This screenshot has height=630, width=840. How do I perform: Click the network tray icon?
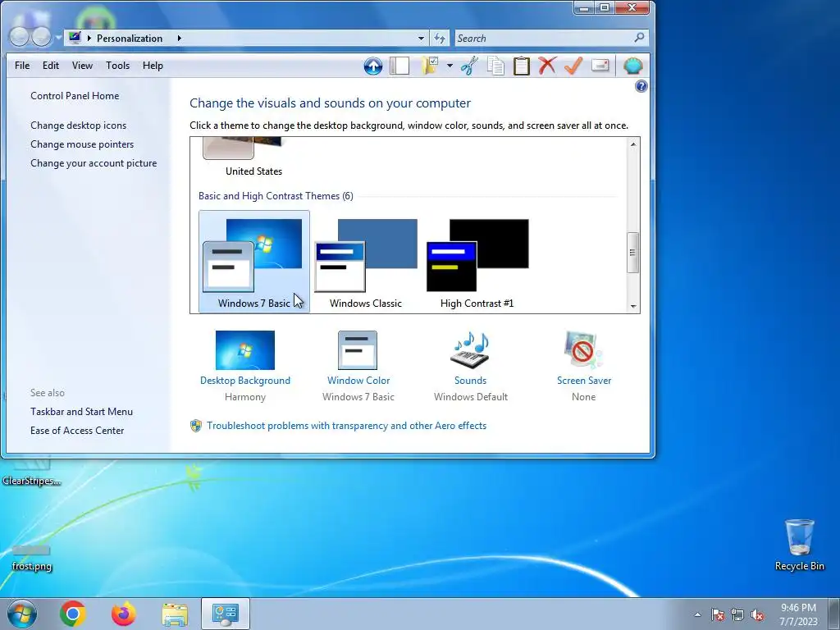coord(737,614)
